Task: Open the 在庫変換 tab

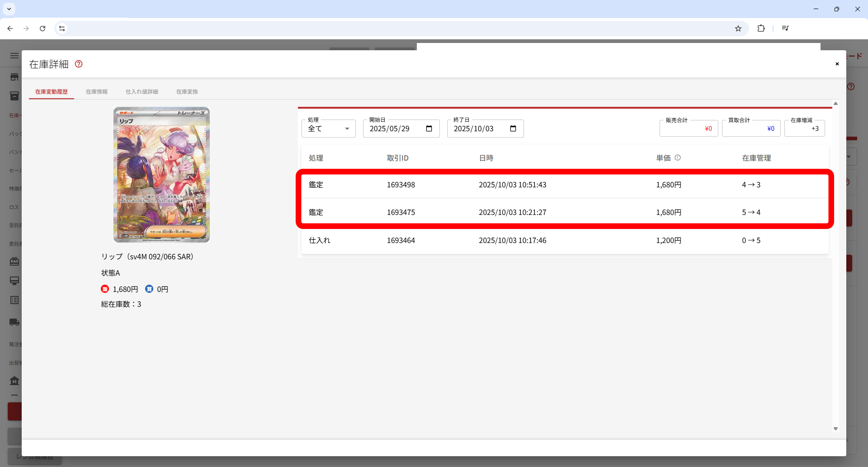Action: [x=187, y=92]
